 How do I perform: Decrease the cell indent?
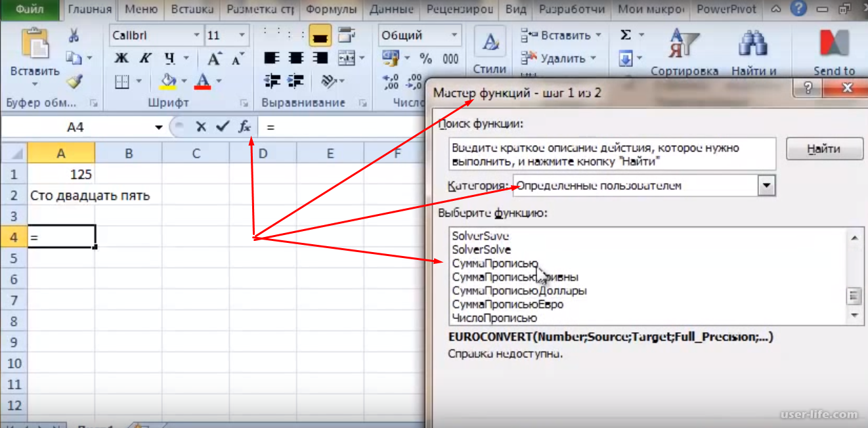pos(272,81)
